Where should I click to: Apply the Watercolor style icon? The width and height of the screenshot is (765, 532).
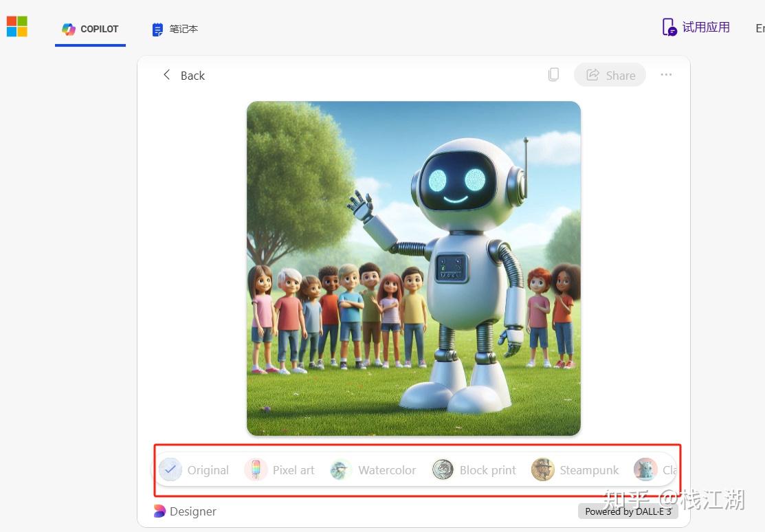(341, 470)
